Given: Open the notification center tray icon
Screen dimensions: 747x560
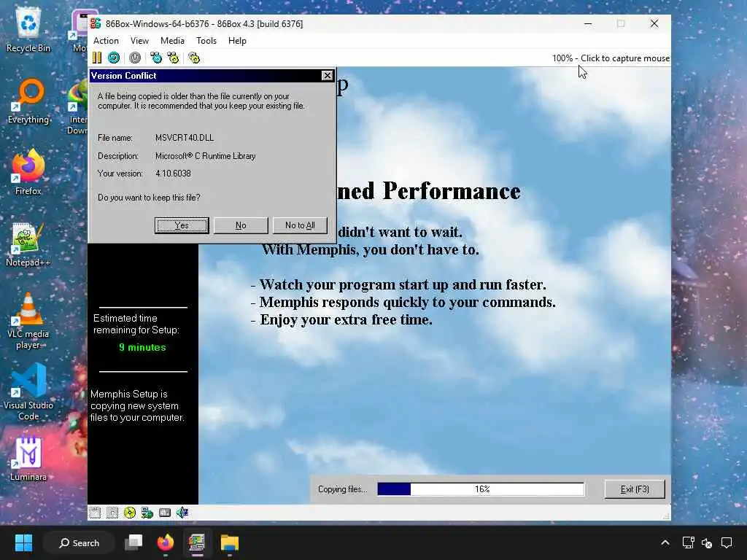Looking at the screenshot, I should pyautogui.click(x=727, y=542).
